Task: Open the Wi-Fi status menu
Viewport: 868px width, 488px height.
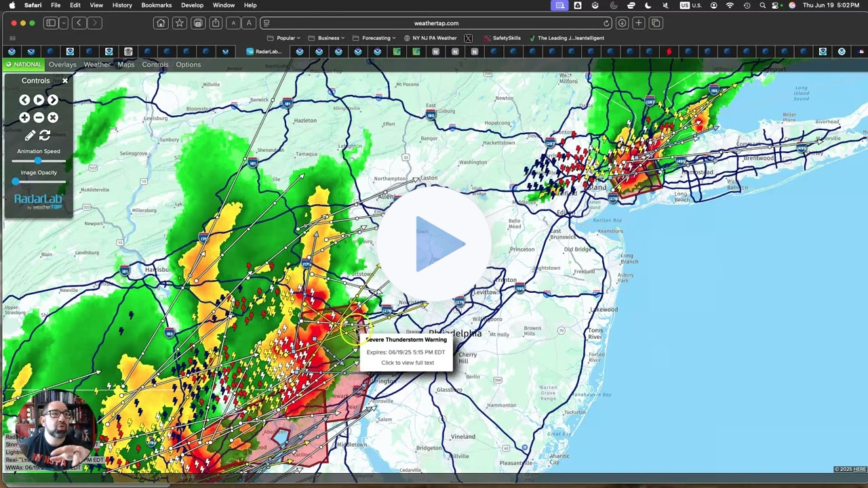Action: pos(730,5)
